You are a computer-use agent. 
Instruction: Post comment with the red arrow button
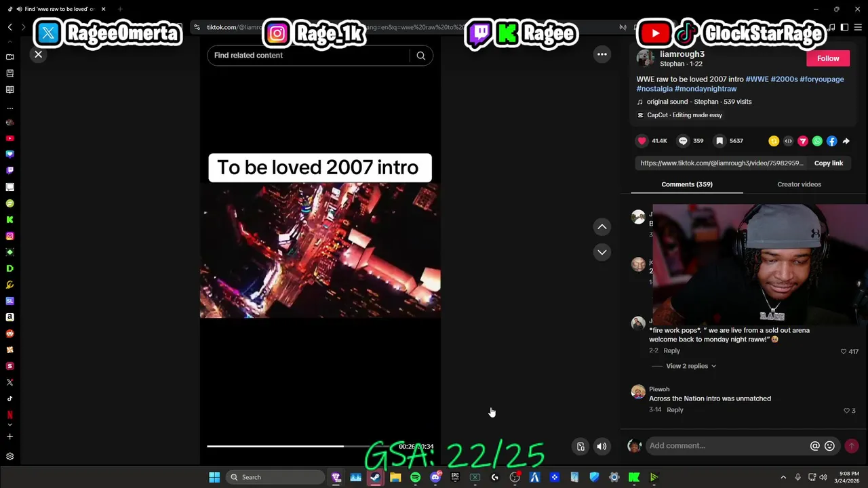(x=852, y=446)
